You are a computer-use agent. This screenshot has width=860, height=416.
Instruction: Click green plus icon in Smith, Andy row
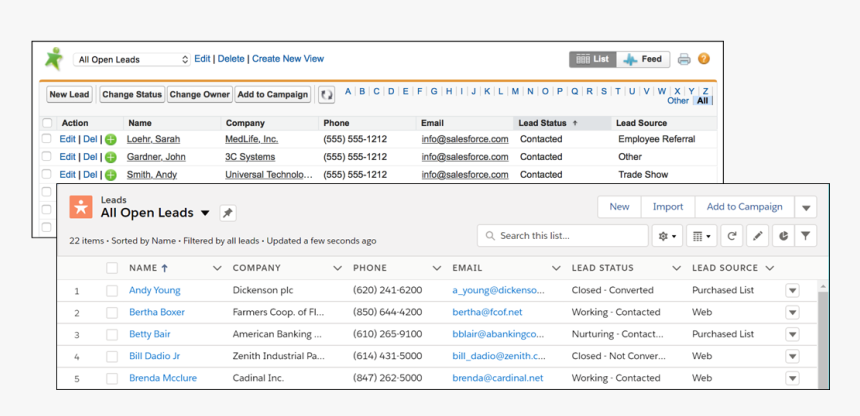point(111,175)
